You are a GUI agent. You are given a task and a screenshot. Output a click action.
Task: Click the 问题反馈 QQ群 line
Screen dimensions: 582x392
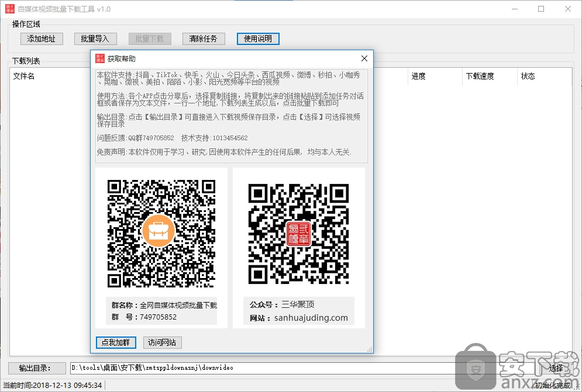pyautogui.click(x=136, y=138)
